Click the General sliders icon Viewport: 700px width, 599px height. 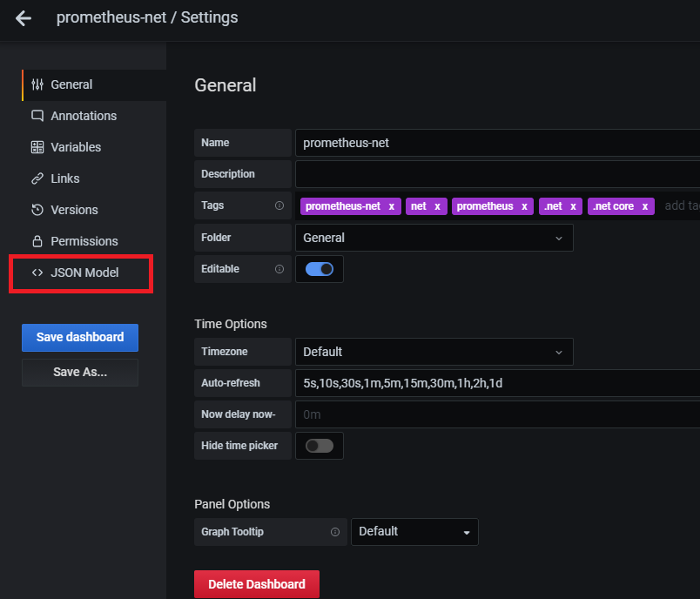37,84
